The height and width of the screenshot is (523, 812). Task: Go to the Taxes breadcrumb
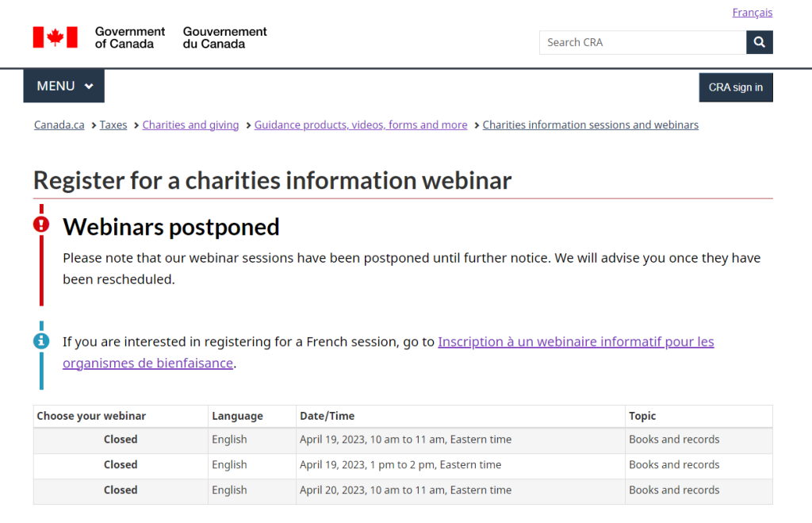coord(113,125)
